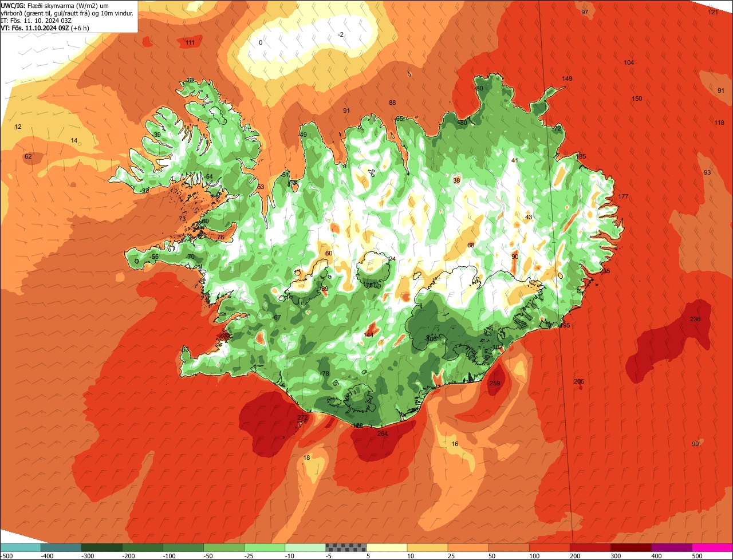Screen dimensions: 733x560
Task: Click the 0 value in the white ocean patch
Action: (x=261, y=42)
